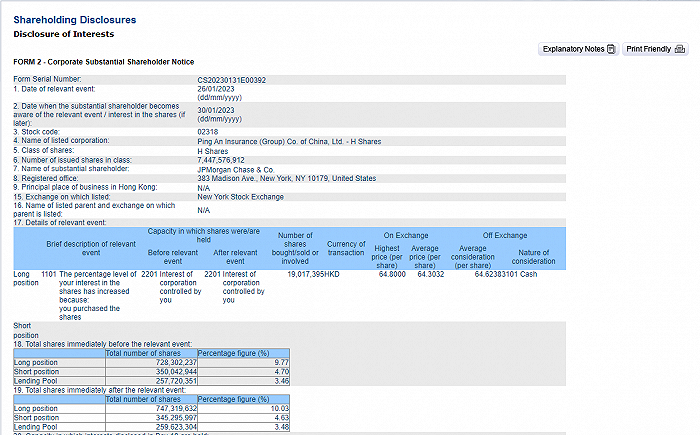Click the Brief description of relevant event header
The image size is (700, 435).
click(x=91, y=248)
